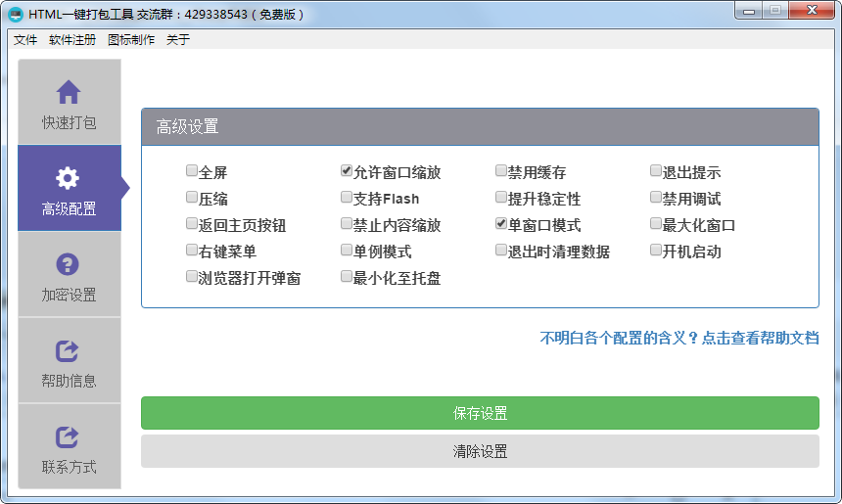Check the 禁止内容缩放 option
Screen dimensions: 842x504
347,223
